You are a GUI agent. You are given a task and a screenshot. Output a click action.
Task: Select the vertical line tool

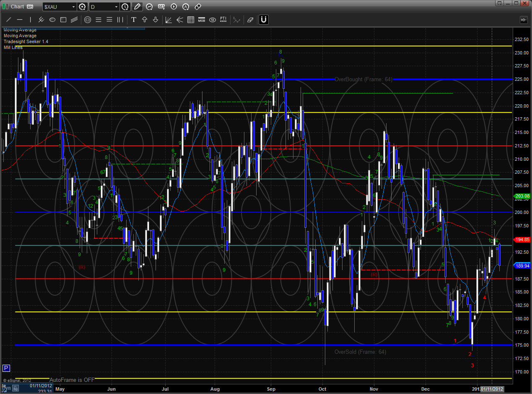31,20
